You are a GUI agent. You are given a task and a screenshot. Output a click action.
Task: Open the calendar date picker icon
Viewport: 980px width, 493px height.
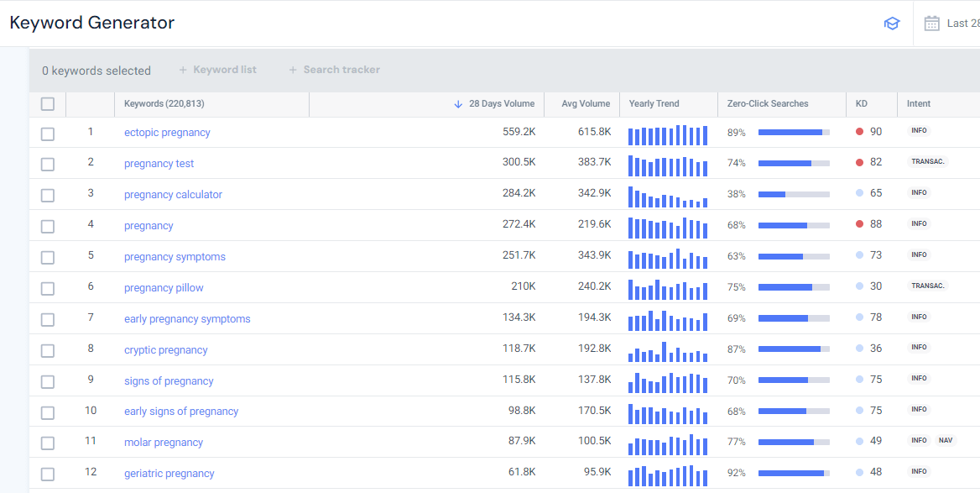point(931,24)
